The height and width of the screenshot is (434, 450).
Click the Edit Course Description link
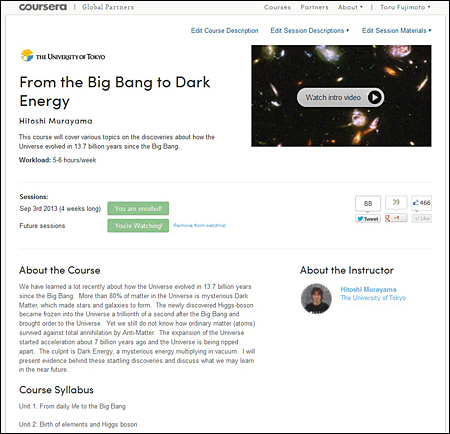(x=225, y=30)
